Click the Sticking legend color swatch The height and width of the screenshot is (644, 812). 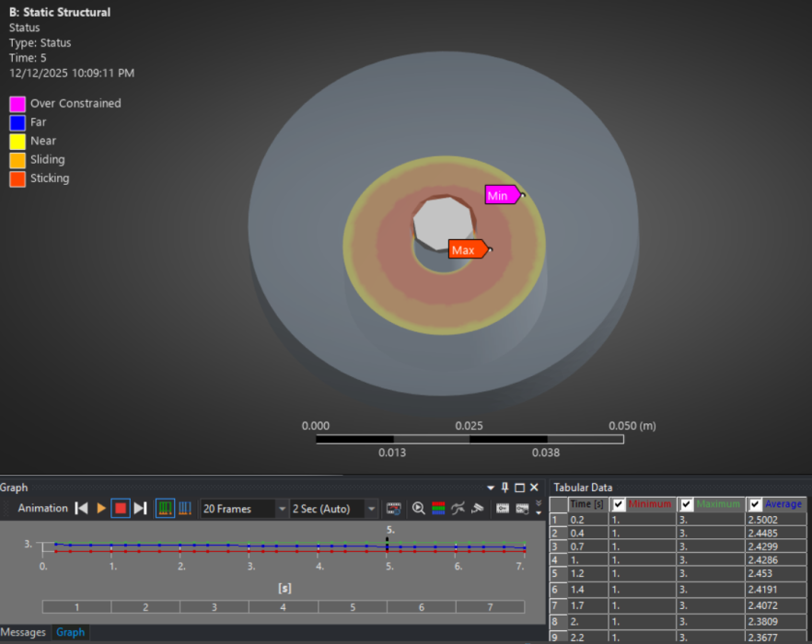pos(17,178)
